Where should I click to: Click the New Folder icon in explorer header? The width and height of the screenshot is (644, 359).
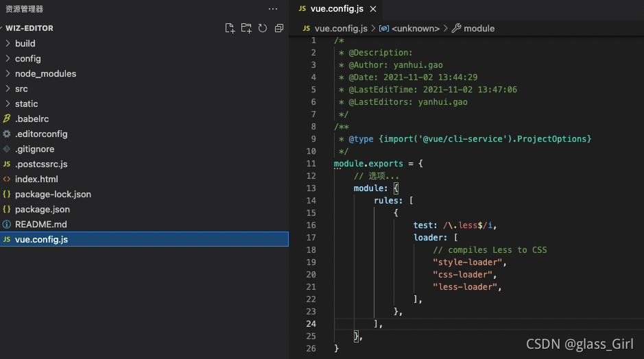pyautogui.click(x=246, y=28)
